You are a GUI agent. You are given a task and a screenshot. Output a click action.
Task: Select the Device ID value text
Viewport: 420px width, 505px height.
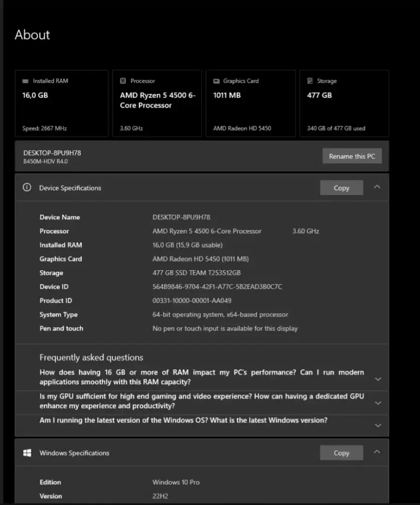click(217, 286)
